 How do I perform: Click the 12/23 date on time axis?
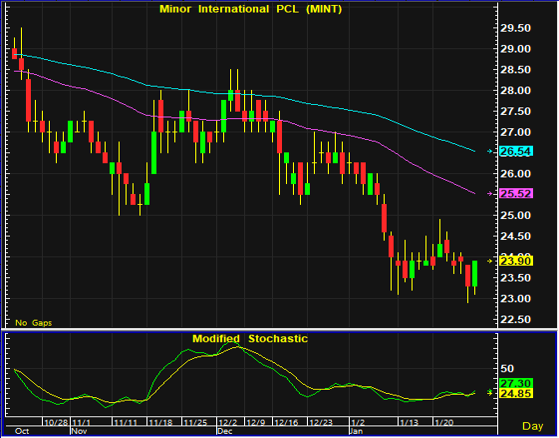(x=320, y=422)
